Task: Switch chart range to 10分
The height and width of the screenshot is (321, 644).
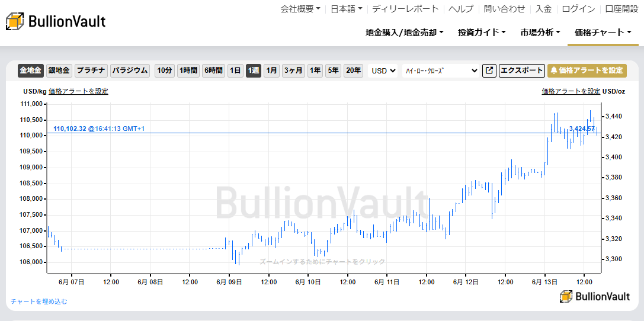Action: (165, 70)
